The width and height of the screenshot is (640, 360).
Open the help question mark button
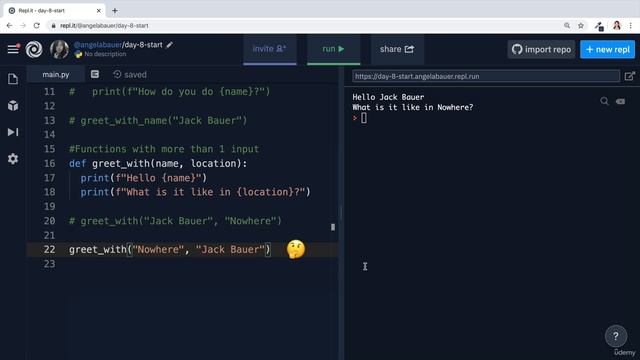point(616,336)
